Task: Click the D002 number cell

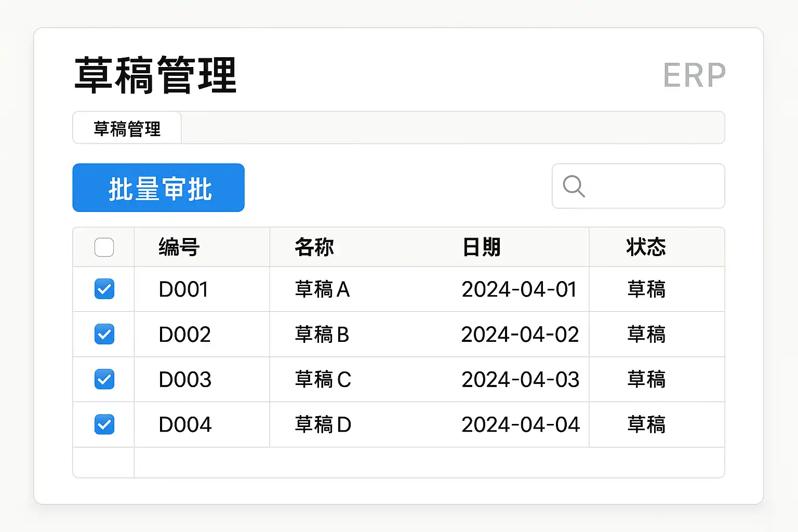Action: tap(184, 335)
